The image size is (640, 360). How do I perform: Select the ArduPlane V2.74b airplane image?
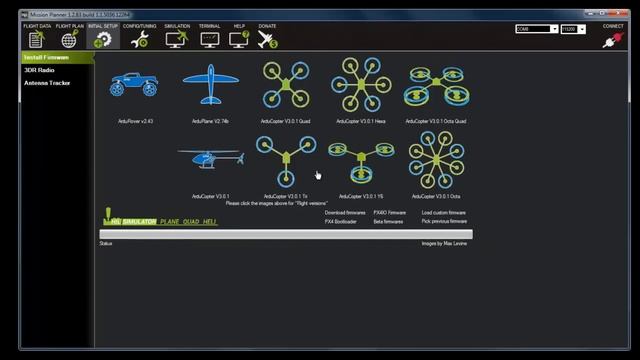pyautogui.click(x=211, y=84)
